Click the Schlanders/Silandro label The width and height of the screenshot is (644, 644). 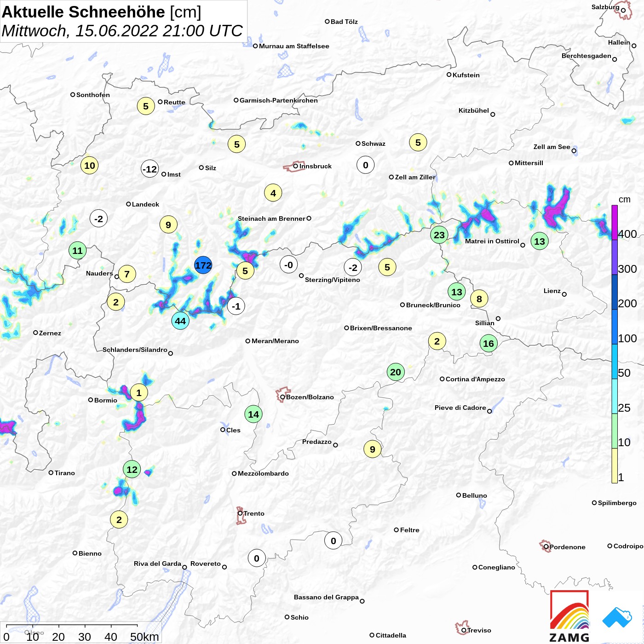[x=135, y=350]
